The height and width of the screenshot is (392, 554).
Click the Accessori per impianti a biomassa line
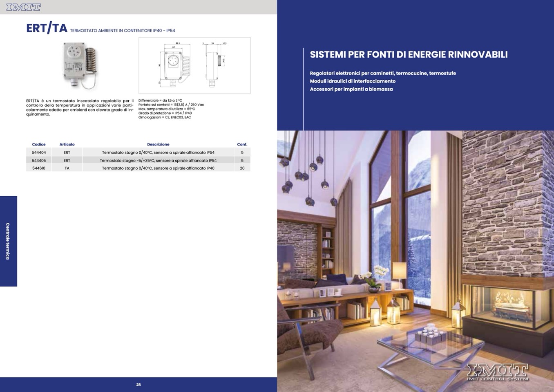(x=351, y=89)
